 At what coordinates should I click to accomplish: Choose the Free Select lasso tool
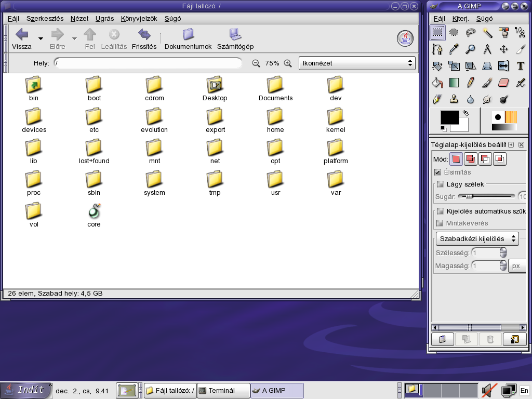tap(470, 33)
